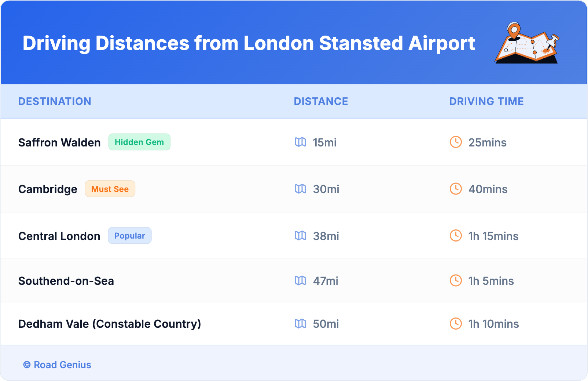The image size is (588, 381).
Task: Click the map icon beside 47mi
Action: tap(300, 281)
